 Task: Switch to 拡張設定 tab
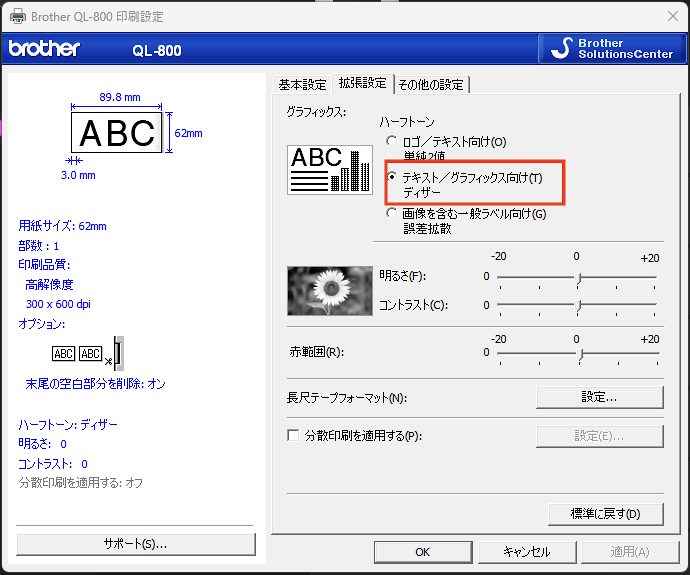362,83
